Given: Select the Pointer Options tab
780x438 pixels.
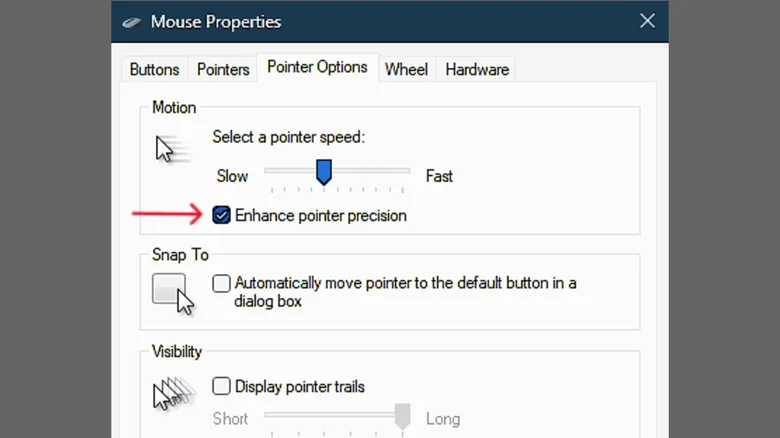Looking at the screenshot, I should coord(317,67).
